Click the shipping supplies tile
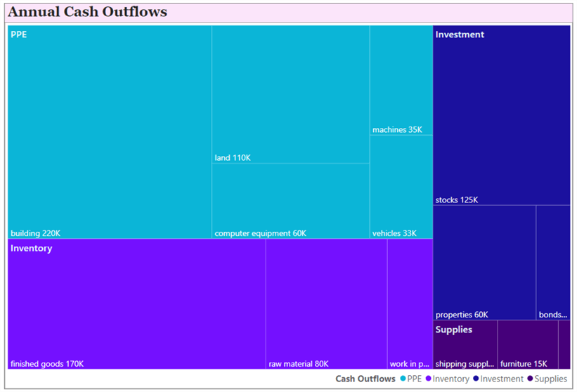The height and width of the screenshot is (392, 577). tap(465, 344)
